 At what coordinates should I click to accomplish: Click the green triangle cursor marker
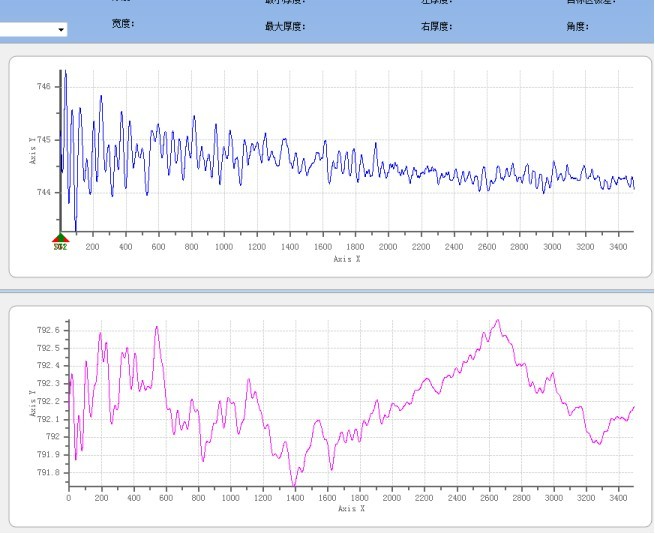click(x=60, y=237)
